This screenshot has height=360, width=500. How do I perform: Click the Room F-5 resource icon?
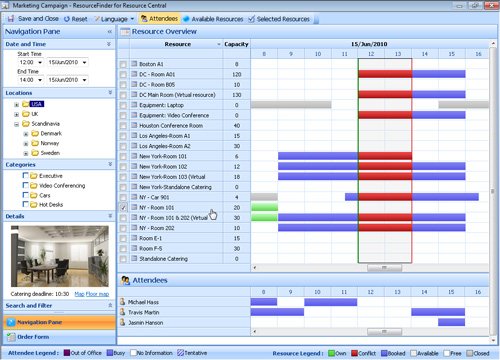(134, 248)
